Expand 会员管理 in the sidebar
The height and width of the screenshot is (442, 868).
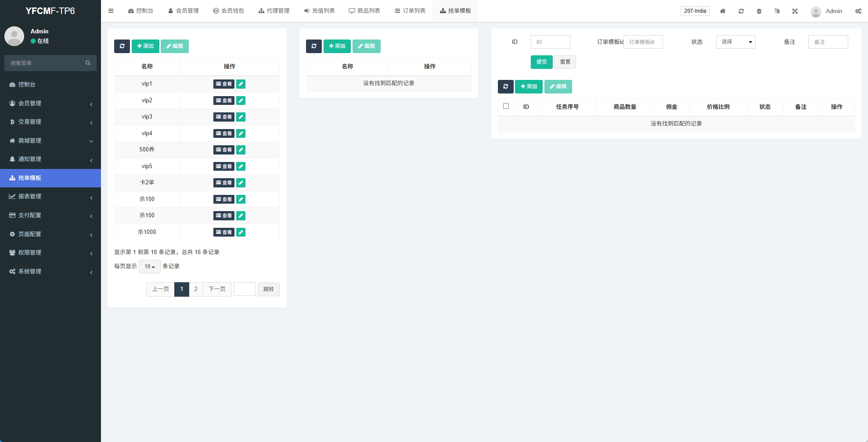coord(50,103)
